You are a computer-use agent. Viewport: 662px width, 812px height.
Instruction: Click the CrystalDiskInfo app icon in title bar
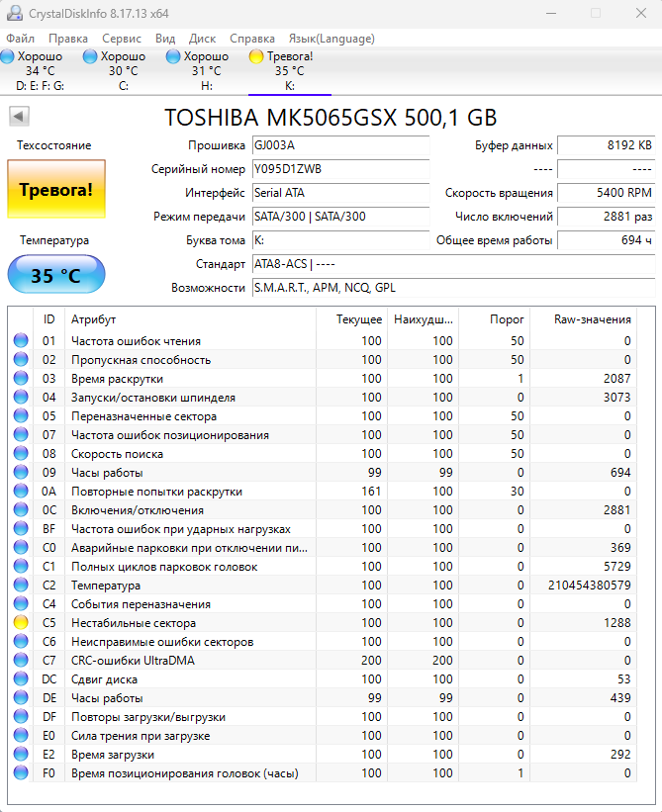[14, 13]
